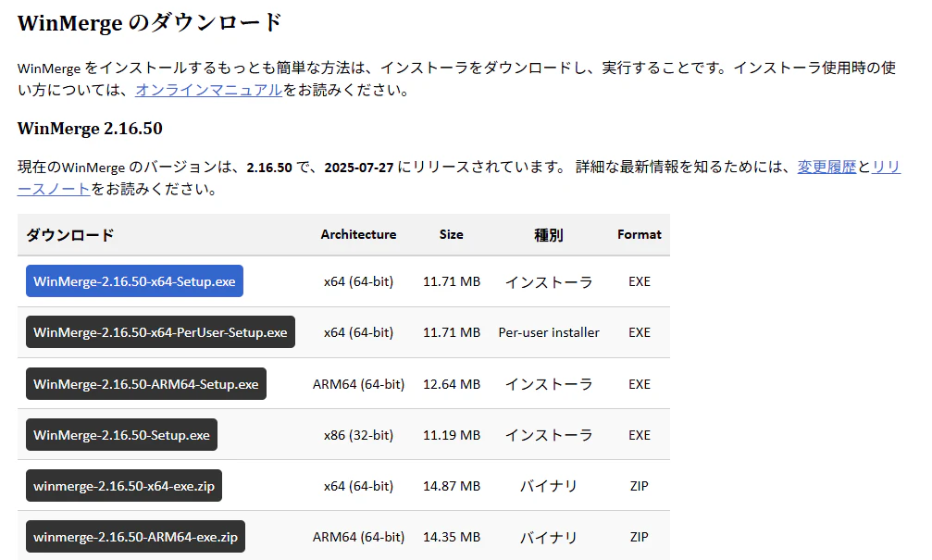
Task: Download the x86 WinMerge-2.16.50-Setup.exe
Action: [x=121, y=435]
